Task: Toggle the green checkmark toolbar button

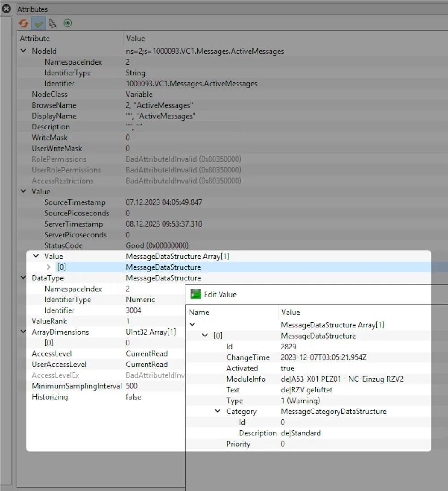Action: pyautogui.click(x=39, y=23)
